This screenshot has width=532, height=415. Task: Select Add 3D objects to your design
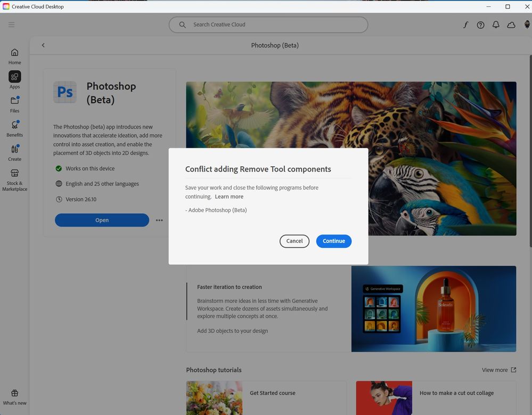[x=232, y=331]
